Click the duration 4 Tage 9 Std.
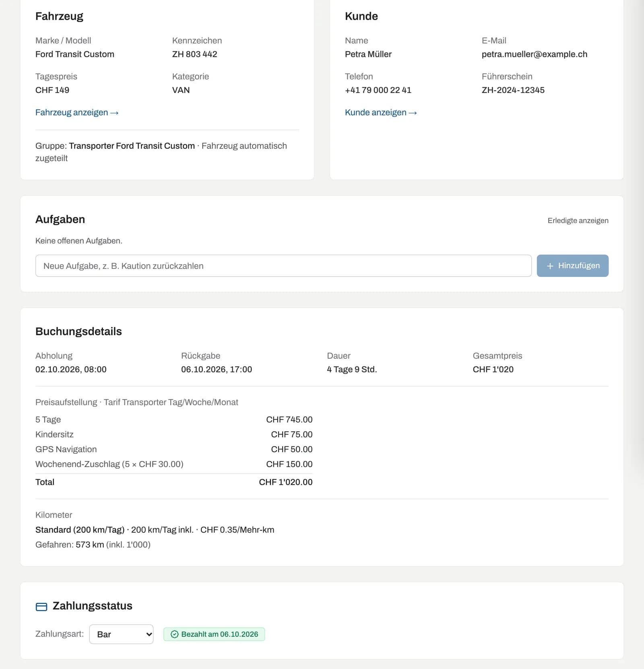The height and width of the screenshot is (669, 644). point(352,370)
